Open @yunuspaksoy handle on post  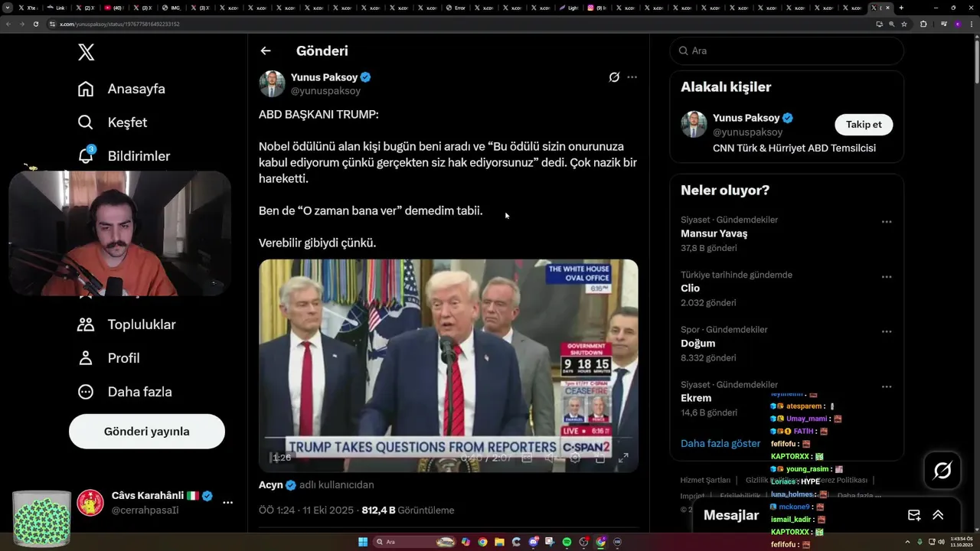pyautogui.click(x=325, y=91)
